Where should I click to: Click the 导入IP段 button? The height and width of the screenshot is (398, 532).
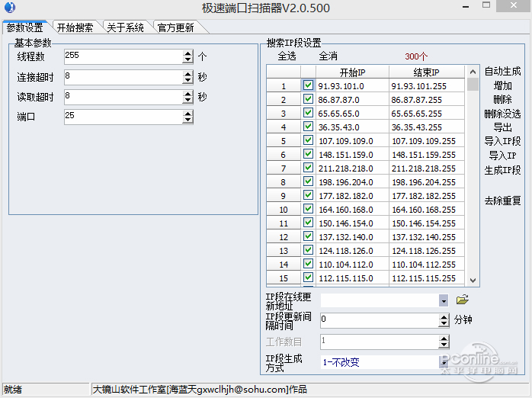click(x=502, y=141)
